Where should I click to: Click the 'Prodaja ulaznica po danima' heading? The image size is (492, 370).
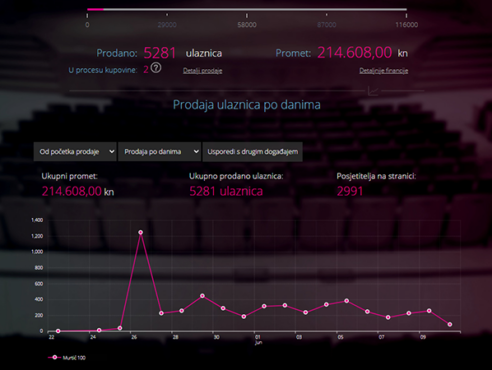coord(247,105)
